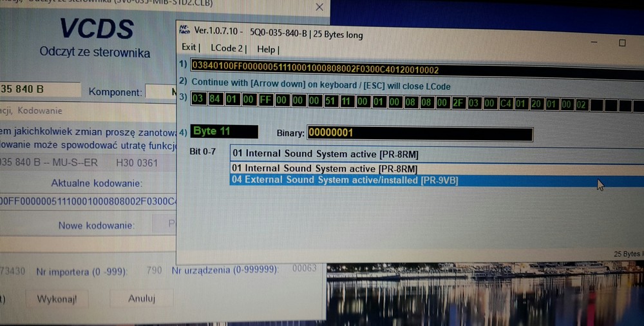This screenshot has width=644, height=326.
Task: Expand the Bit 0-7 sound system dropdown
Action: [431, 153]
